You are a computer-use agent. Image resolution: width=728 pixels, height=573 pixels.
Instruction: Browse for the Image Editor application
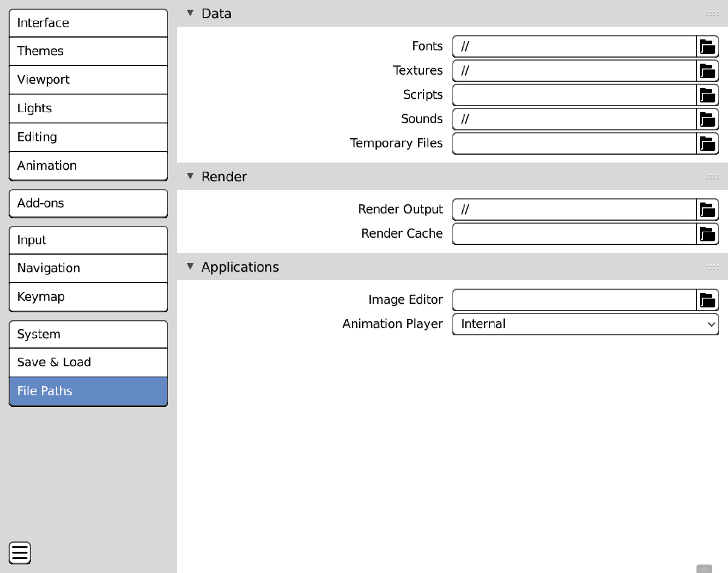click(707, 300)
